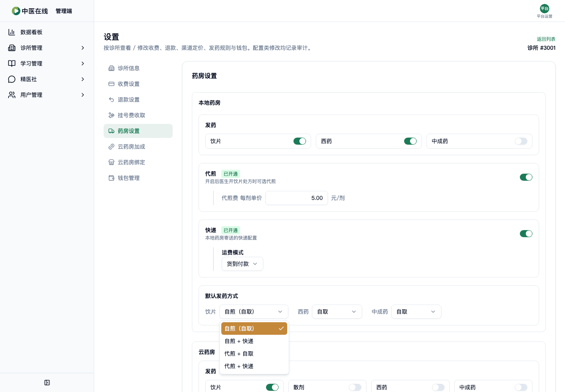The width and height of the screenshot is (565, 392).
Task: Enable 云药房 西药 dispensing switch
Action: [x=438, y=387]
